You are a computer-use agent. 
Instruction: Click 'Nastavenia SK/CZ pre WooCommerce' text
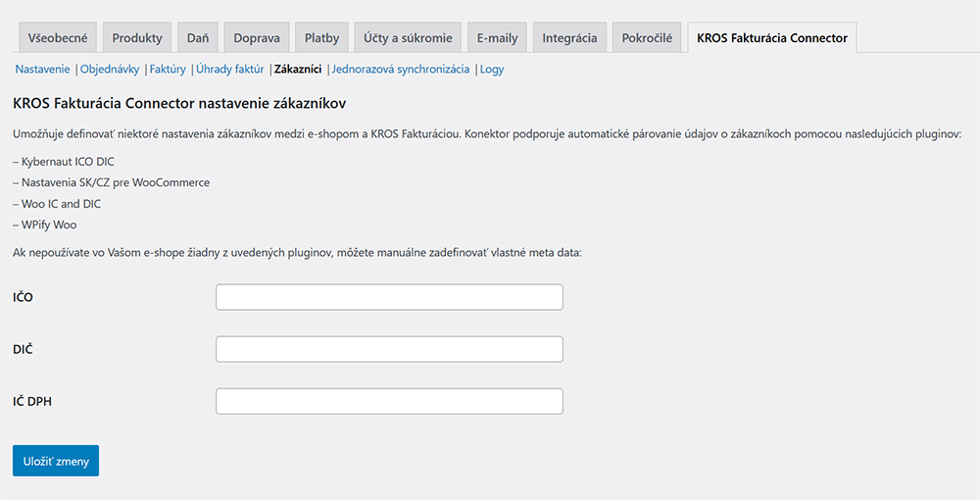pos(116,182)
